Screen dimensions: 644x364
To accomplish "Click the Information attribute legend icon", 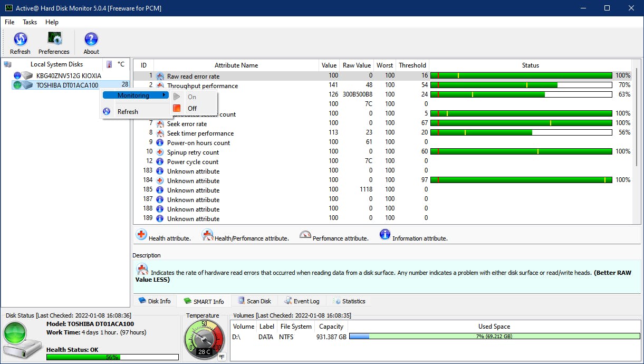I will click(385, 235).
